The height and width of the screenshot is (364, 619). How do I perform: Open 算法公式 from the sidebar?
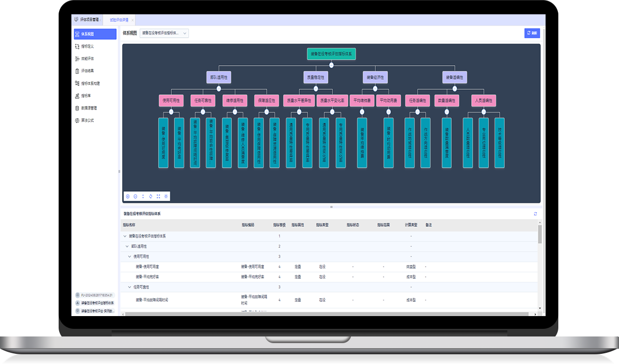pos(87,120)
